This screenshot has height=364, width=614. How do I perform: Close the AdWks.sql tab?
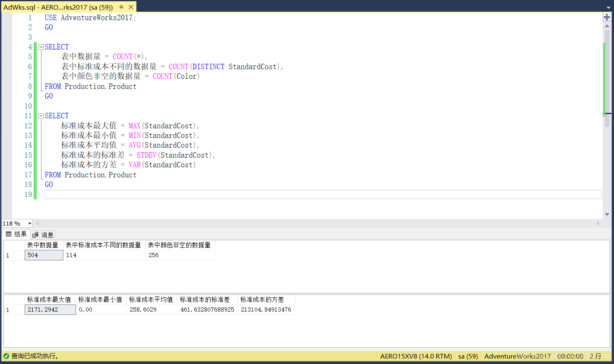tap(131, 7)
